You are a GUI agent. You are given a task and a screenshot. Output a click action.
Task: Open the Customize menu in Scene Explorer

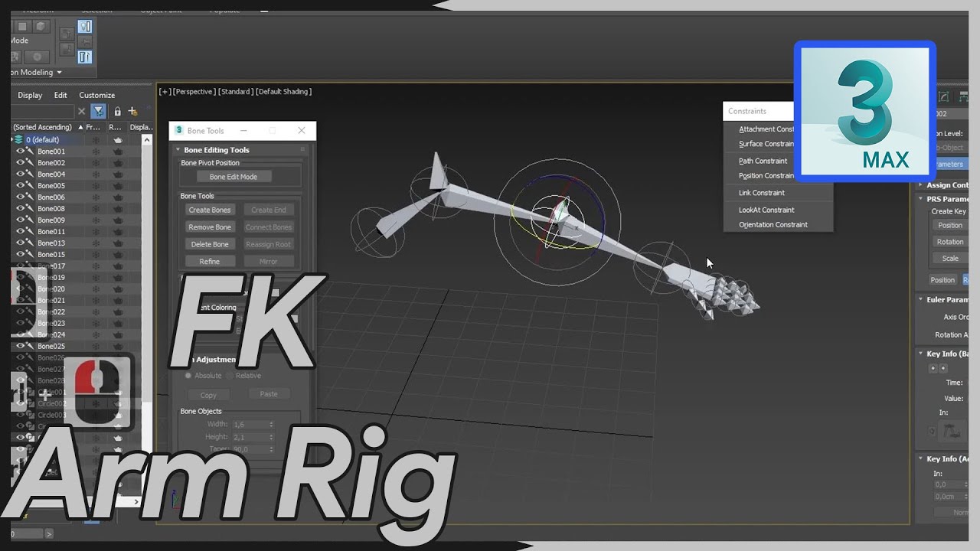97,96
